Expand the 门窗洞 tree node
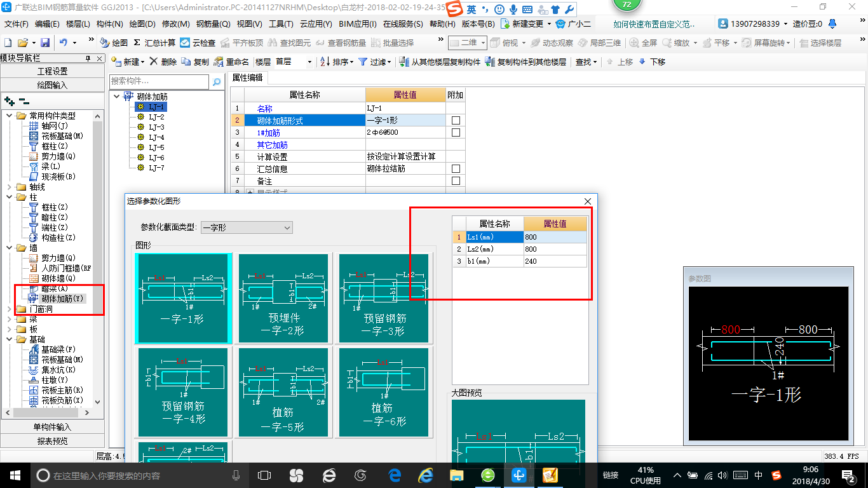868x488 pixels. [9, 309]
